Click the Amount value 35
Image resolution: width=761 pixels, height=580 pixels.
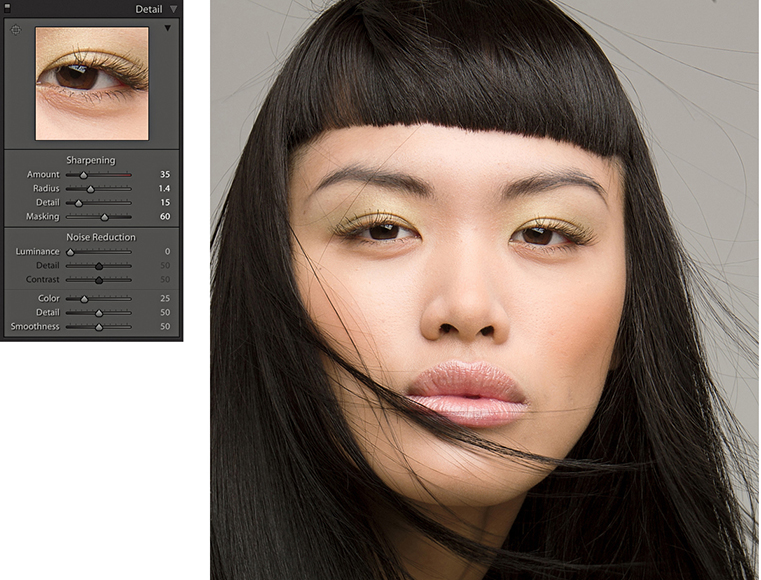pos(165,174)
